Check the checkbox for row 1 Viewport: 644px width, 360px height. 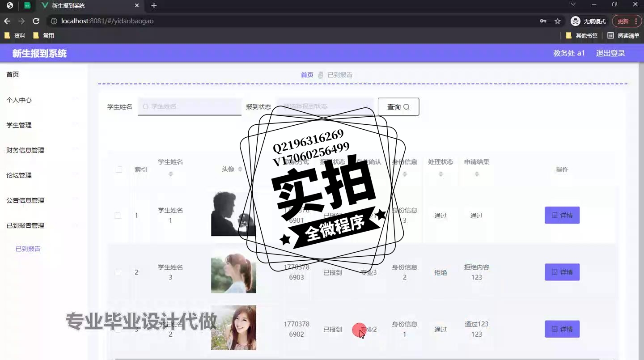click(x=118, y=216)
